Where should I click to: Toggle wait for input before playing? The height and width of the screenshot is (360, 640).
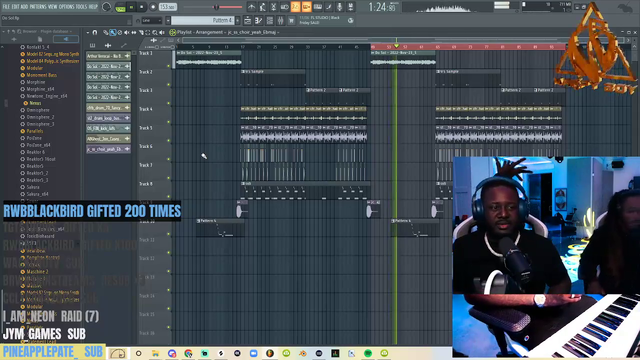[262, 7]
